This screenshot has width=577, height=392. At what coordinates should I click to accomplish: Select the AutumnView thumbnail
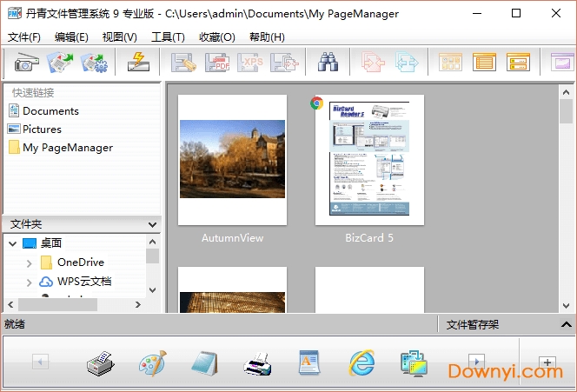232,160
